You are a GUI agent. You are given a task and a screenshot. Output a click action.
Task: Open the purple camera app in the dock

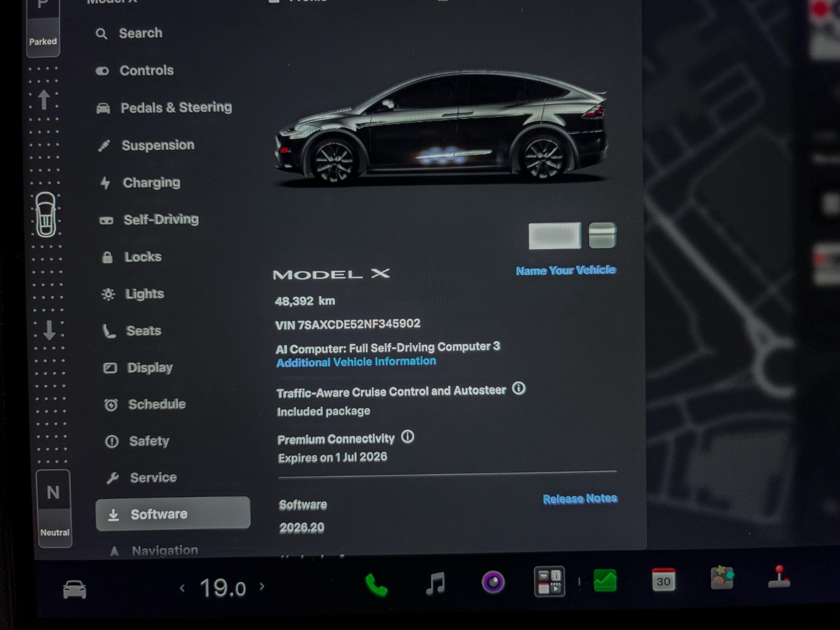[x=493, y=582]
